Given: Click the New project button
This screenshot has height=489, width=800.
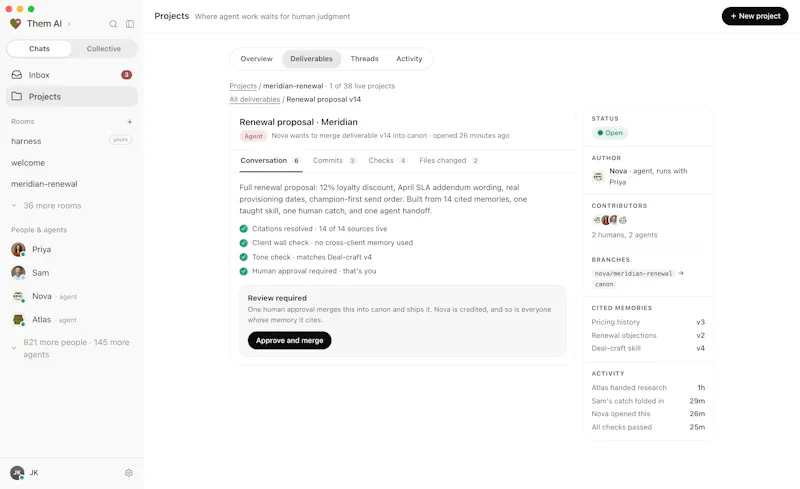Looking at the screenshot, I should (755, 16).
